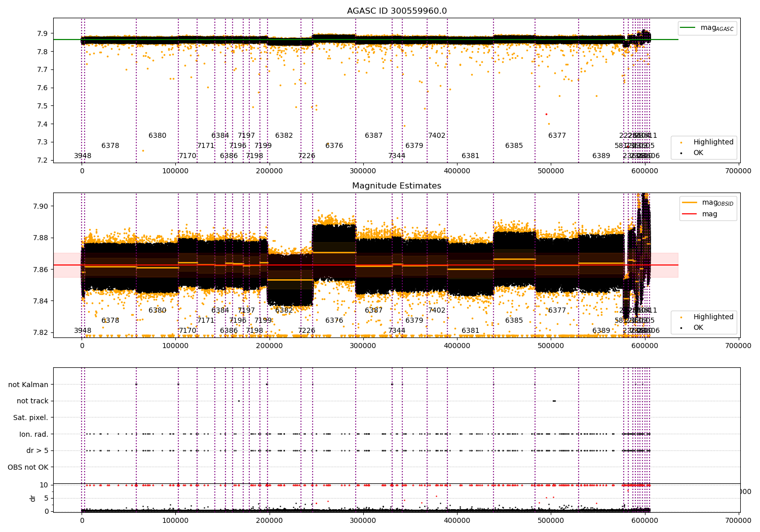The height and width of the screenshot is (532, 760).
Task: Click the isolated red data point in top plot
Action: (546, 114)
